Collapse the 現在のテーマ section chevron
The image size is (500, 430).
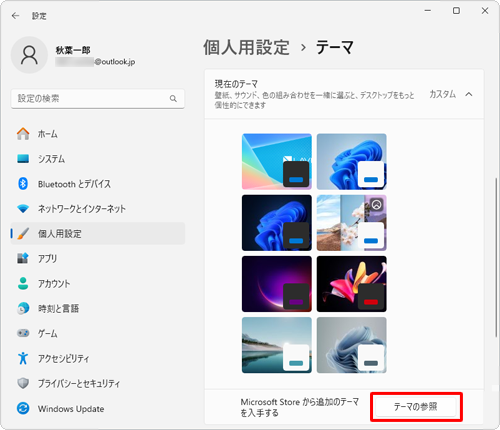469,94
